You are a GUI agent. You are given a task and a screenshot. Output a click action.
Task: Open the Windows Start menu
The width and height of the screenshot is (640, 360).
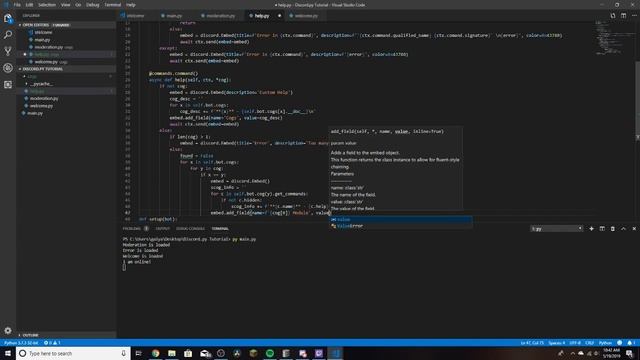pyautogui.click(x=8, y=353)
